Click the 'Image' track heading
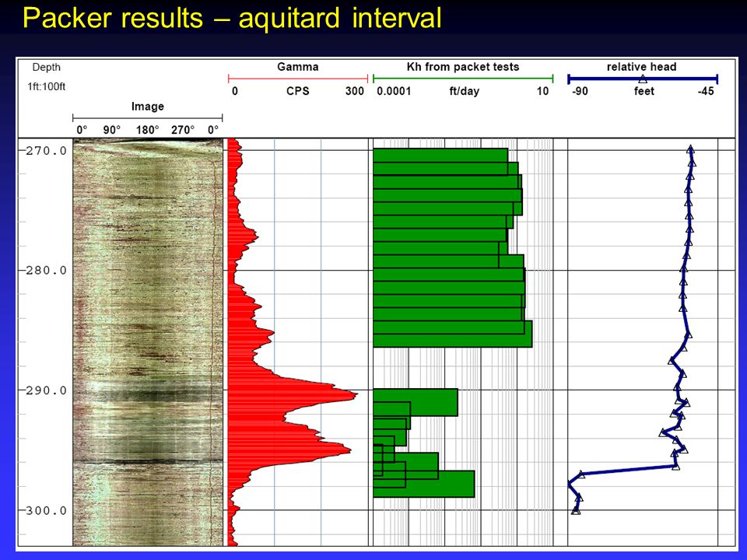The image size is (747, 560). pos(148,107)
